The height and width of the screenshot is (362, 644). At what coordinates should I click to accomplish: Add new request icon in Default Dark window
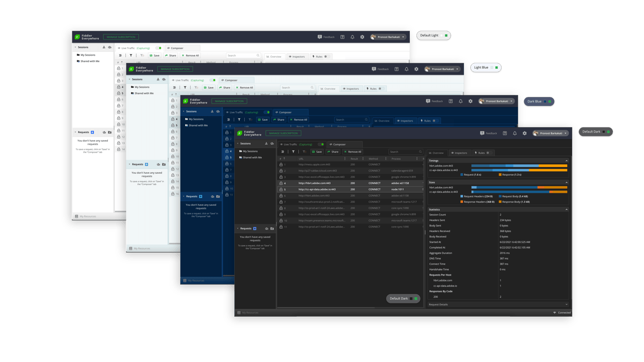click(x=255, y=228)
